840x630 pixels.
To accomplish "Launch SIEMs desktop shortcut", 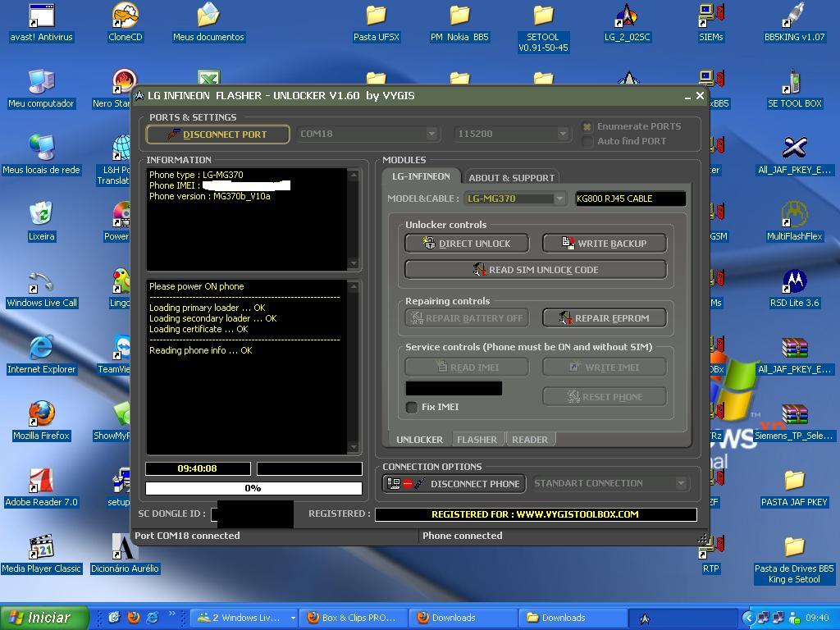I will [x=711, y=22].
